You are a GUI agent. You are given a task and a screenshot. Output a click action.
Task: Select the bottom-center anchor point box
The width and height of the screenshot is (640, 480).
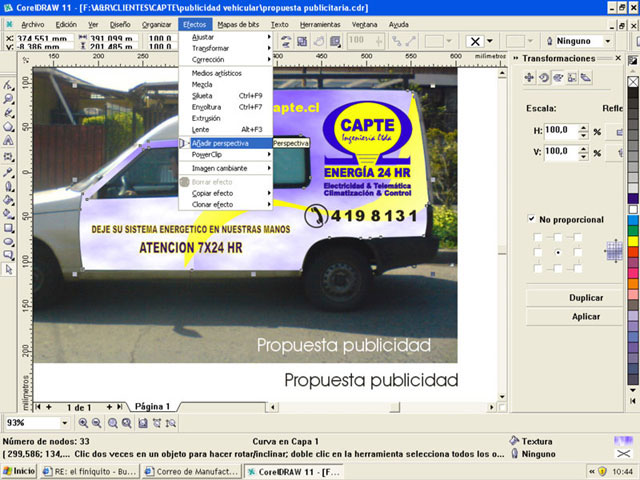coord(558,268)
